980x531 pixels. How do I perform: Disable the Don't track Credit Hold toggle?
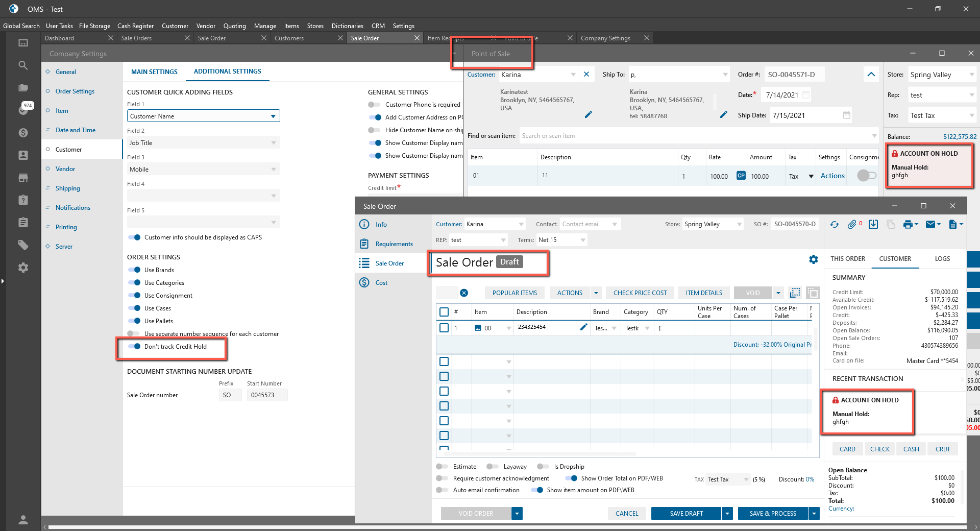click(x=135, y=347)
